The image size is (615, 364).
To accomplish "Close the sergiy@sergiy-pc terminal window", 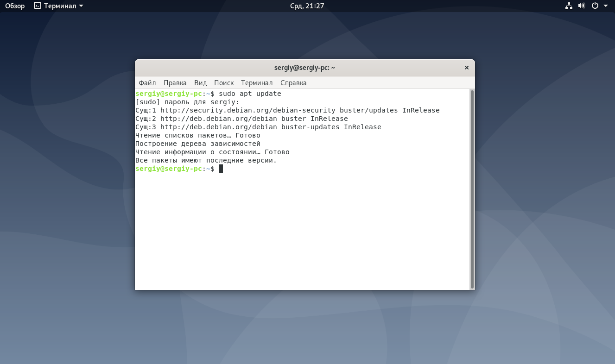I will pos(467,68).
